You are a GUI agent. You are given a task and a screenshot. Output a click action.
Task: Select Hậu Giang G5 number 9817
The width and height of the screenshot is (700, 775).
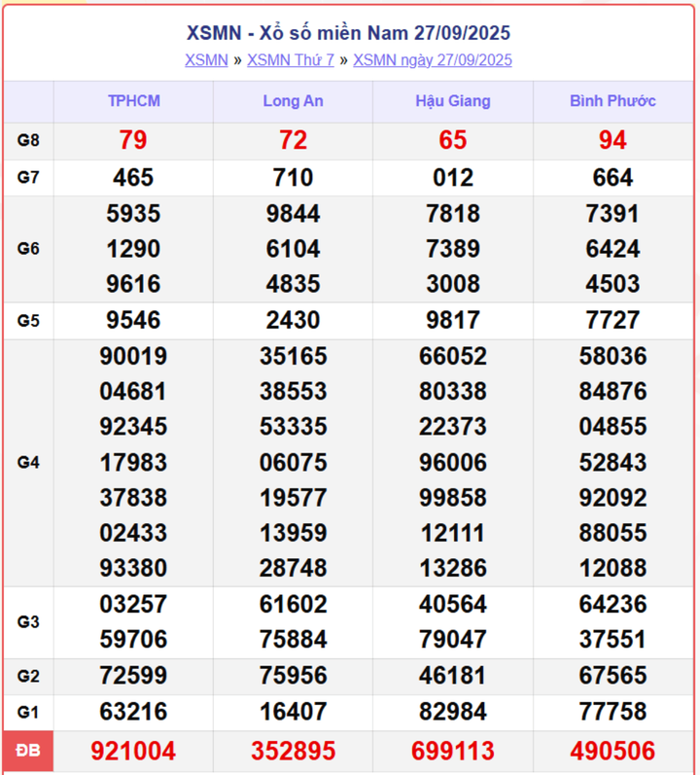(x=452, y=320)
